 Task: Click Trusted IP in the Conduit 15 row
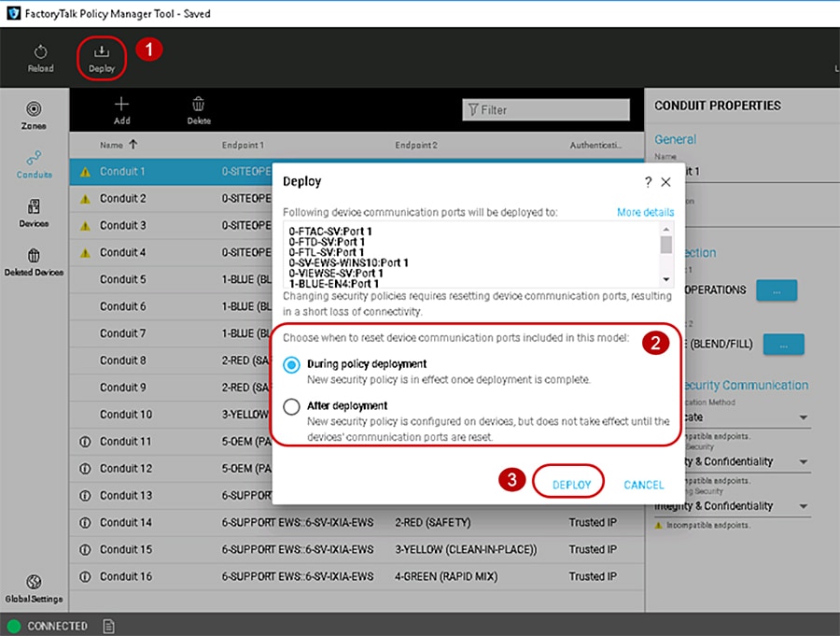pos(593,550)
